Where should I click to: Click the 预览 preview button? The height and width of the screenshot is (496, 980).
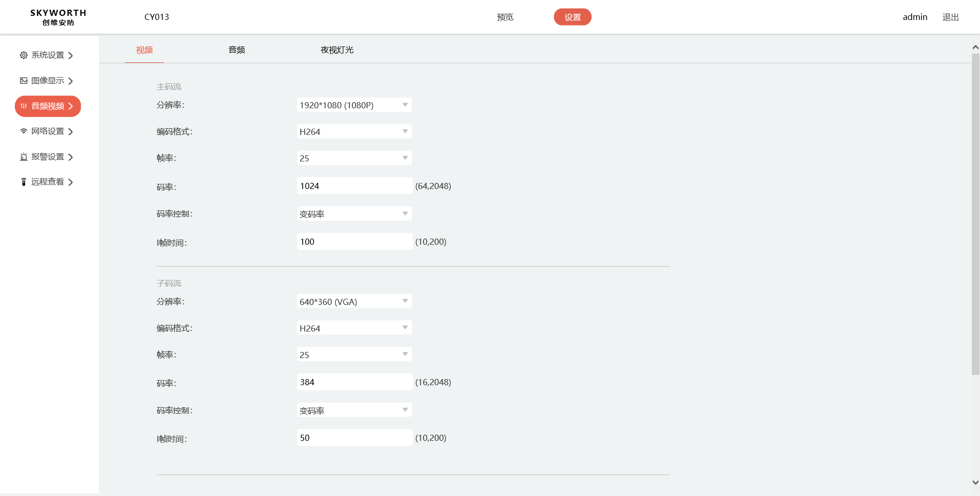pos(505,17)
